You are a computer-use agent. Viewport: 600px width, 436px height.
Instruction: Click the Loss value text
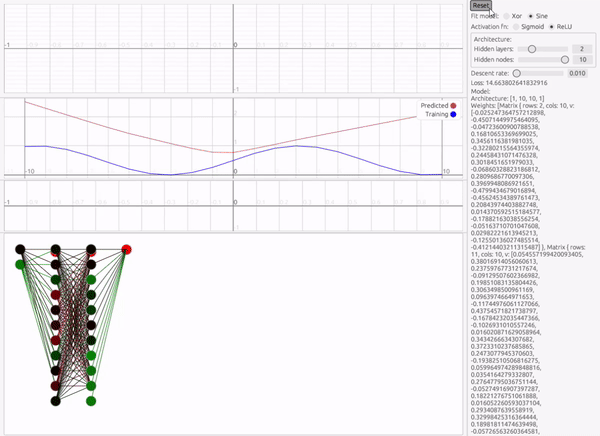coord(521,83)
